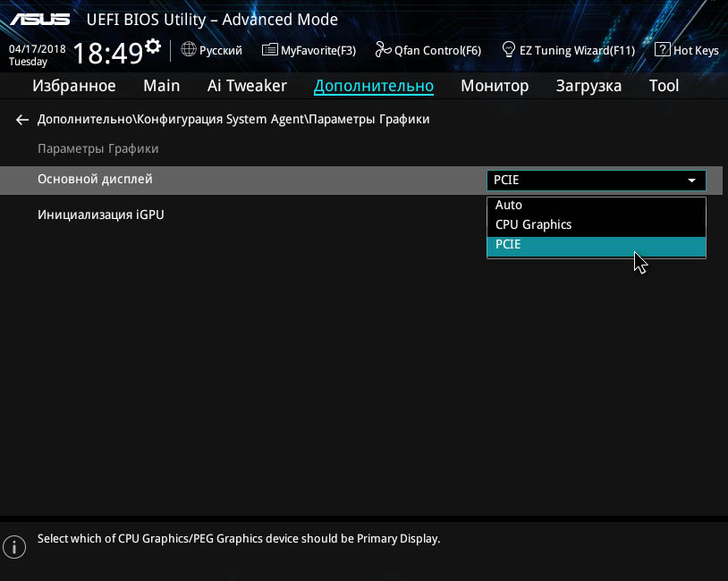Click the info icon beside the help text
Viewport: 728px width, 581px height.
(x=14, y=547)
